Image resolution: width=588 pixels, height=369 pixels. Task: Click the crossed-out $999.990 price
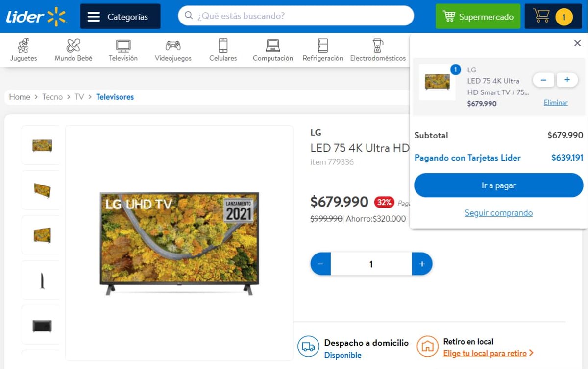pyautogui.click(x=326, y=219)
